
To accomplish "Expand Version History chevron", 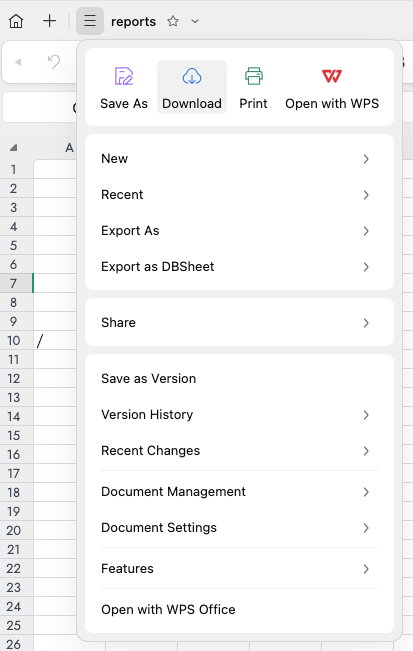I will click(366, 415).
